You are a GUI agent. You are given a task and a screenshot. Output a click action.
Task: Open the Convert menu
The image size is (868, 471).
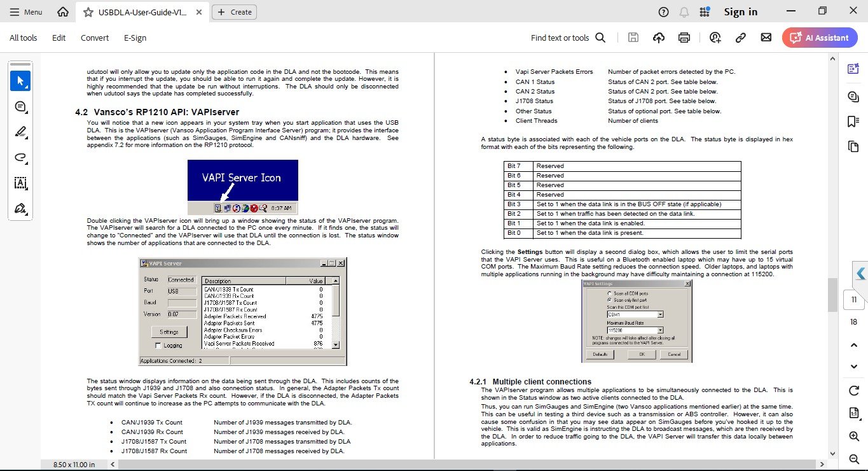point(95,38)
